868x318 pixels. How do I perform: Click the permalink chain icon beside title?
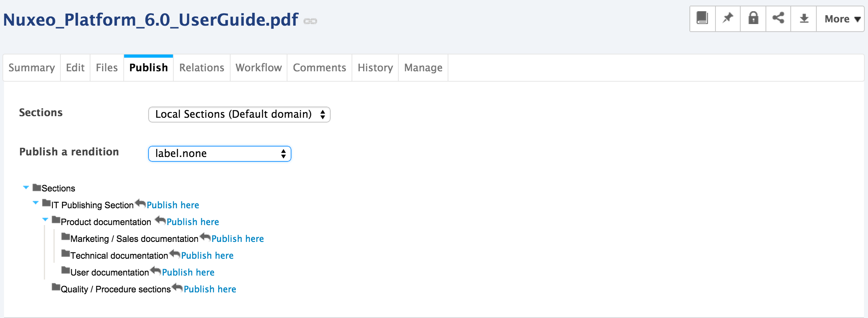310,21
